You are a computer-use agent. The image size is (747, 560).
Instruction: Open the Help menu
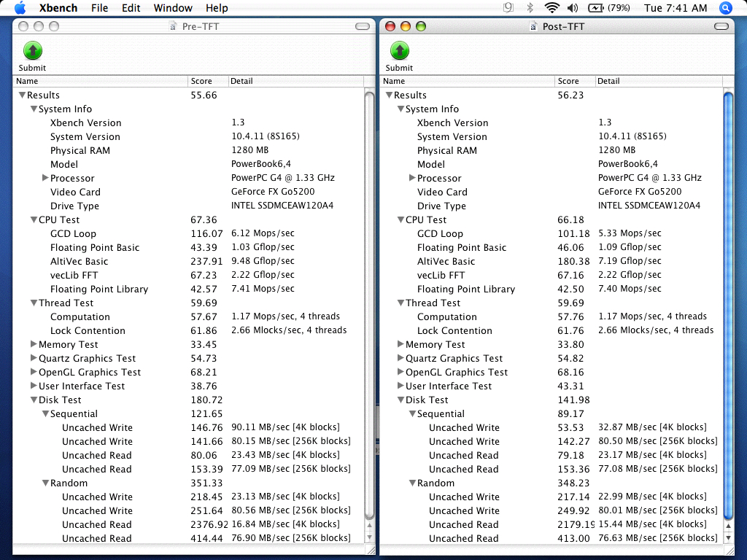tap(217, 7)
